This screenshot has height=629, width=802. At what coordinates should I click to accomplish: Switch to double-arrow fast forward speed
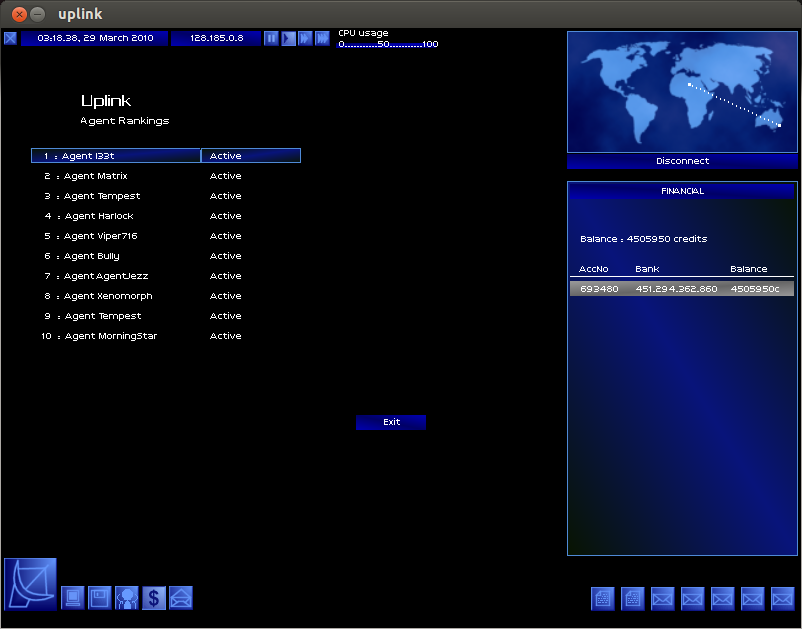pos(305,38)
